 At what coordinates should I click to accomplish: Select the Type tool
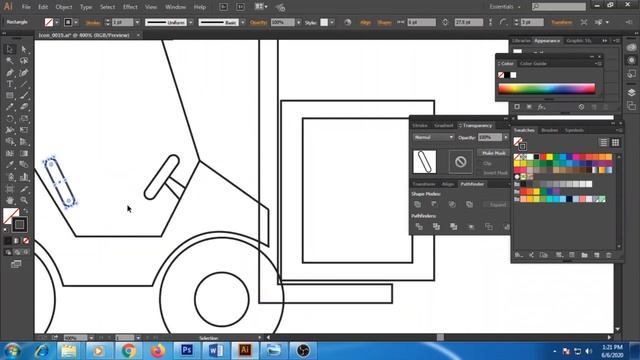click(10, 84)
